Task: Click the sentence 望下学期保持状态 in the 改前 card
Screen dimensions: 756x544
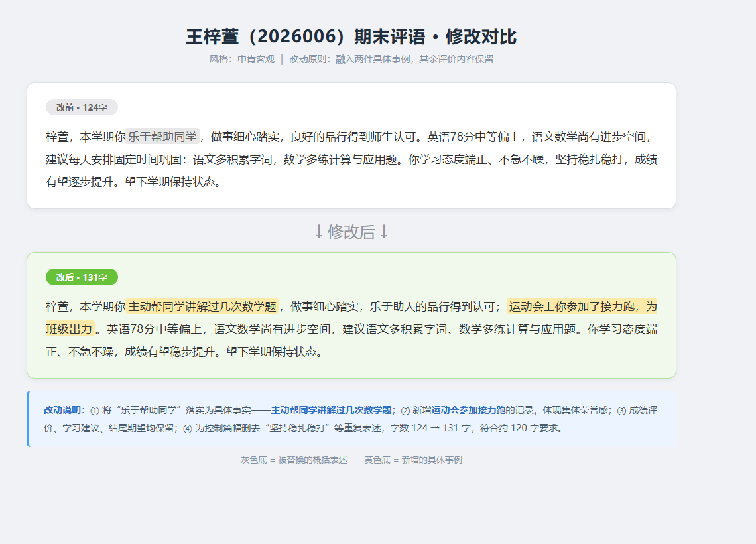Action: [x=170, y=182]
